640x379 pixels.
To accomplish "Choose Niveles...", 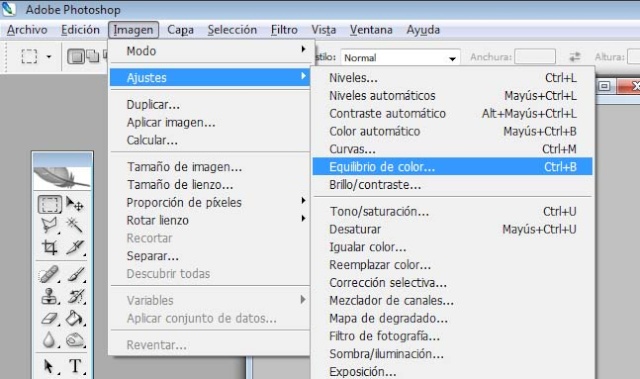I will click(452, 78).
